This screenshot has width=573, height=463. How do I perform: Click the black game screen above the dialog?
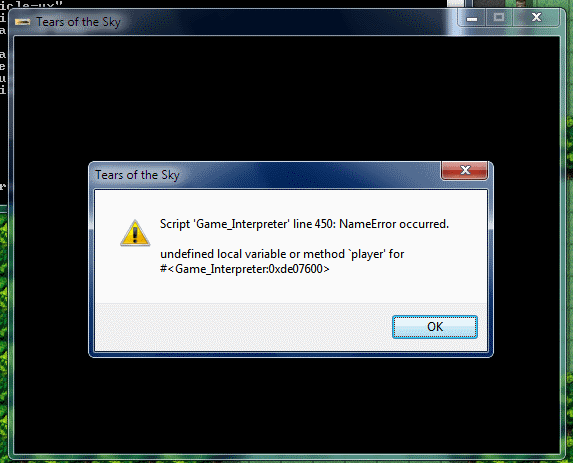(287, 99)
